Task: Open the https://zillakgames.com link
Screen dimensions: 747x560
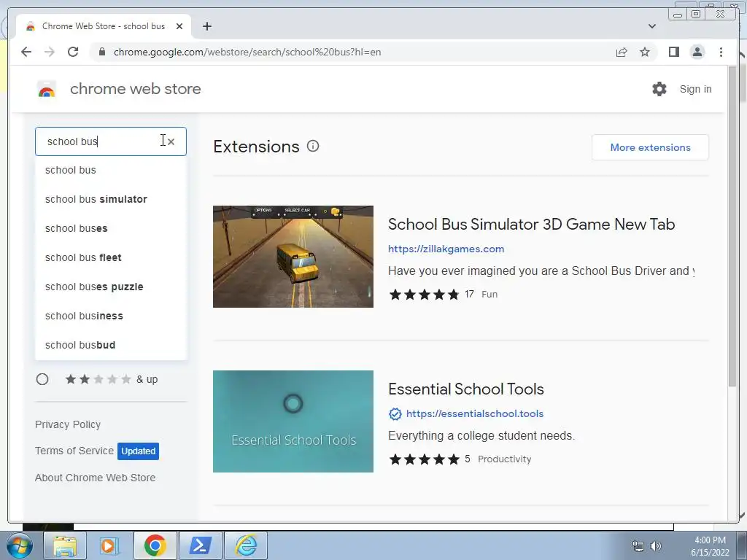Action: click(x=446, y=249)
